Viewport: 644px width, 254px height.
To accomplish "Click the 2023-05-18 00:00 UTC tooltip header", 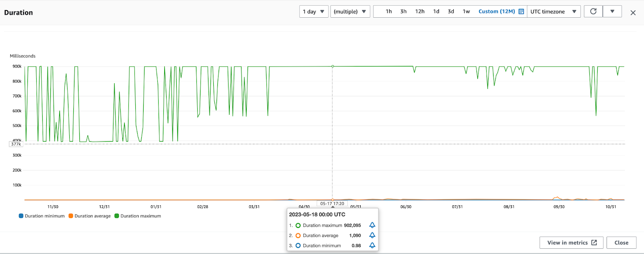I will tap(317, 215).
